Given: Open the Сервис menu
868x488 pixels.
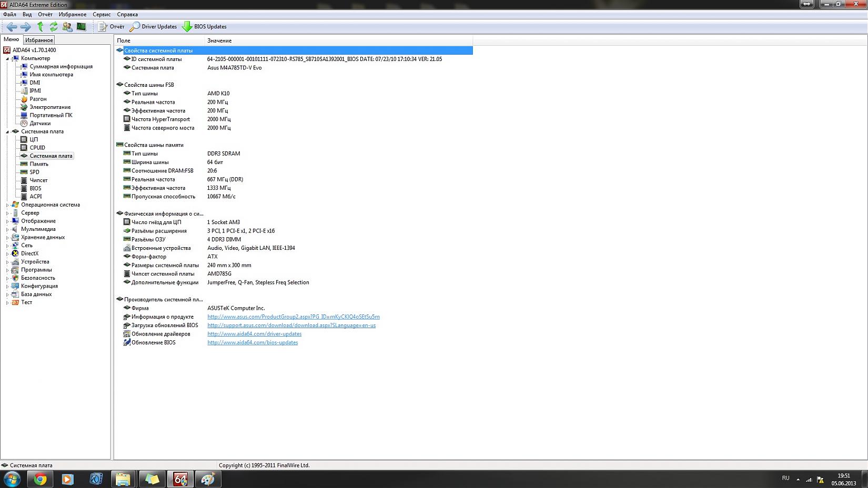Looking at the screenshot, I should [x=102, y=14].
